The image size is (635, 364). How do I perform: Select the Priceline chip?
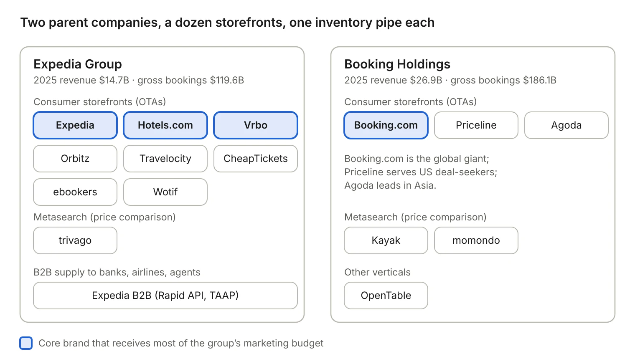click(x=476, y=125)
